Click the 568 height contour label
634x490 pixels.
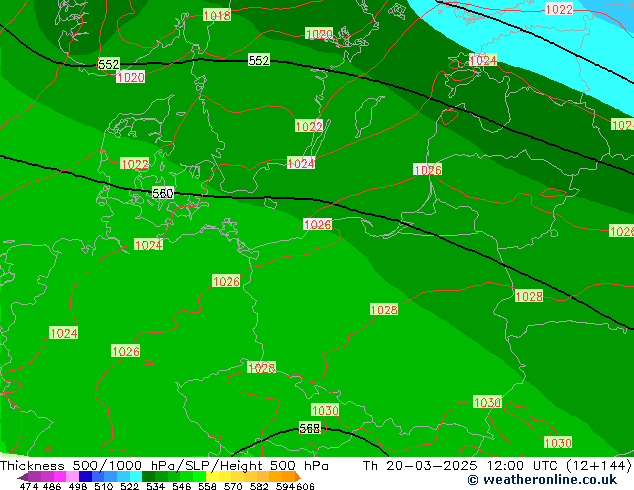coord(310,428)
